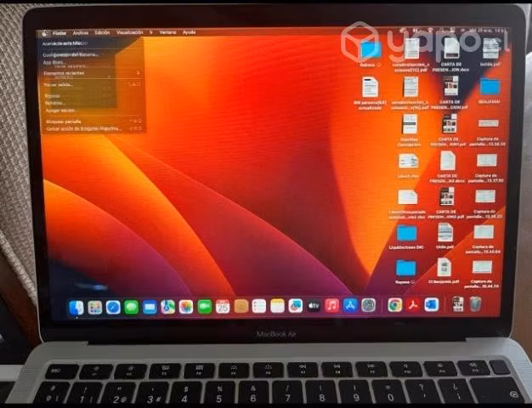Open the Ir menu

[151, 32]
